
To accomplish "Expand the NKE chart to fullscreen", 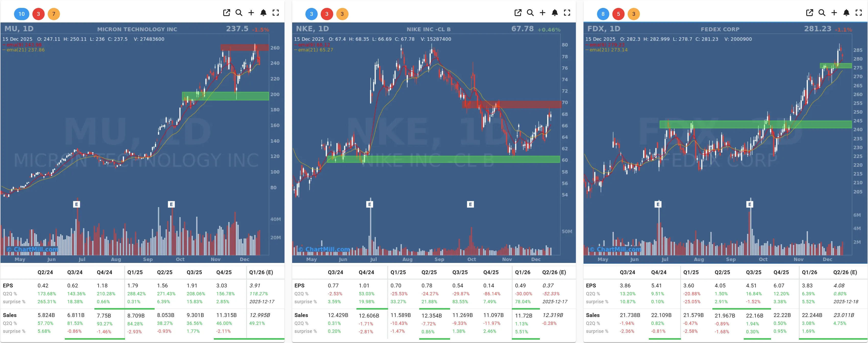I will [x=567, y=12].
